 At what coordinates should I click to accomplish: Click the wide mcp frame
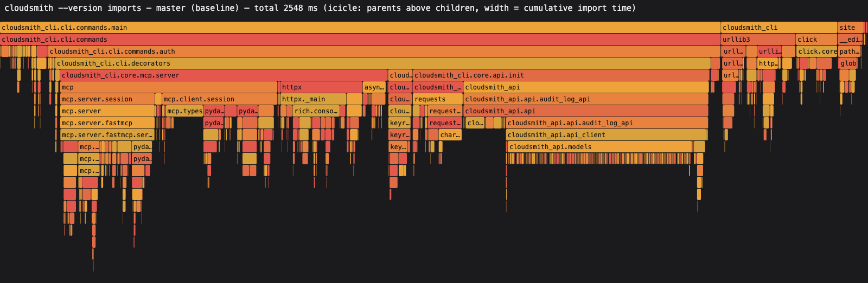169,87
